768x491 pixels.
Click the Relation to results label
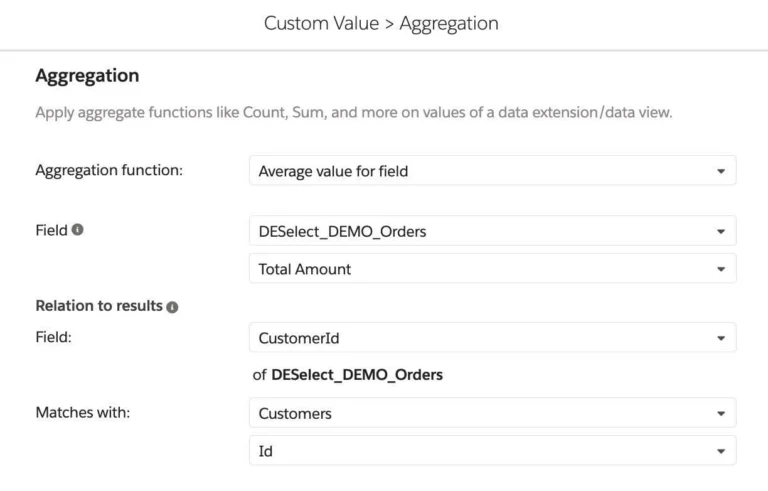click(98, 306)
